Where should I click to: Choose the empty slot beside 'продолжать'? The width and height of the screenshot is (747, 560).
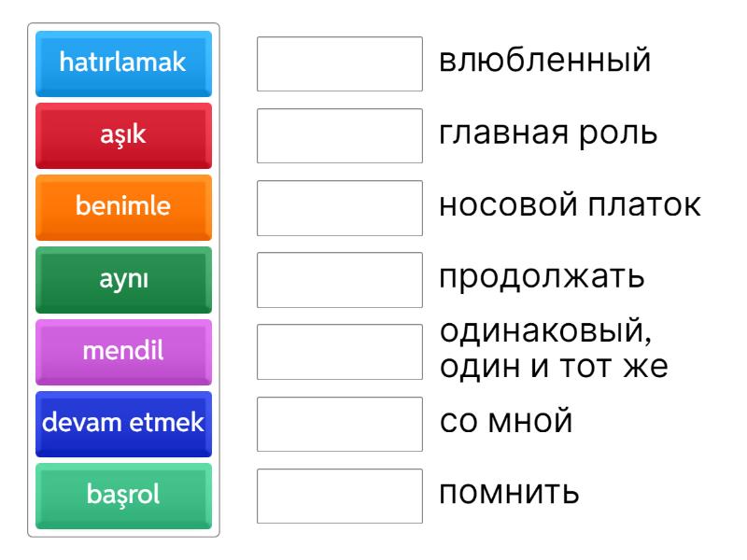pos(340,279)
